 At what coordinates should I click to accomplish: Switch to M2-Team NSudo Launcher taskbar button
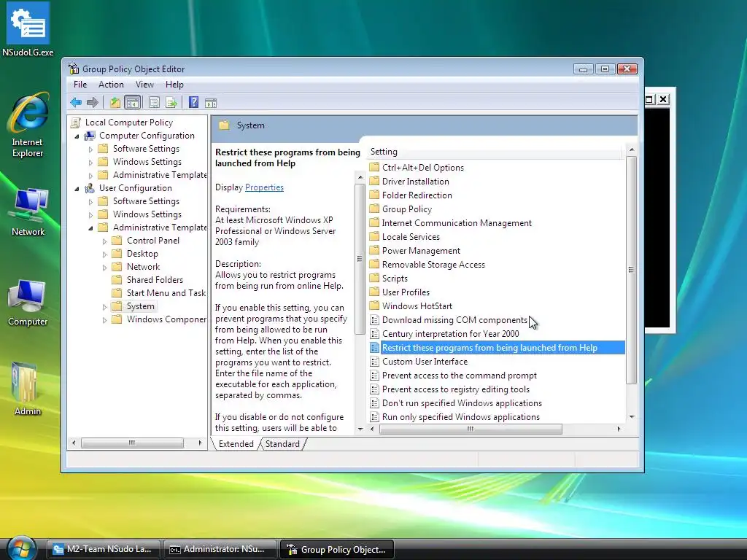[104, 549]
